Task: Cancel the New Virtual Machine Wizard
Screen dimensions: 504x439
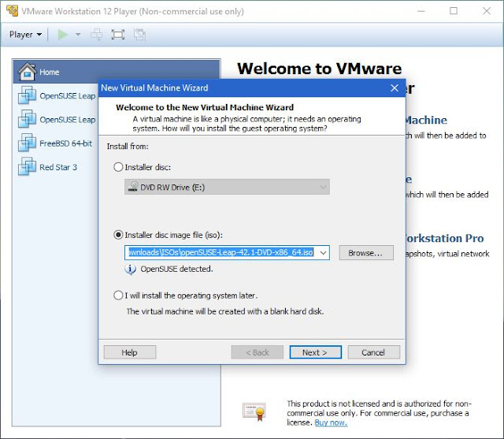Action: click(x=374, y=352)
